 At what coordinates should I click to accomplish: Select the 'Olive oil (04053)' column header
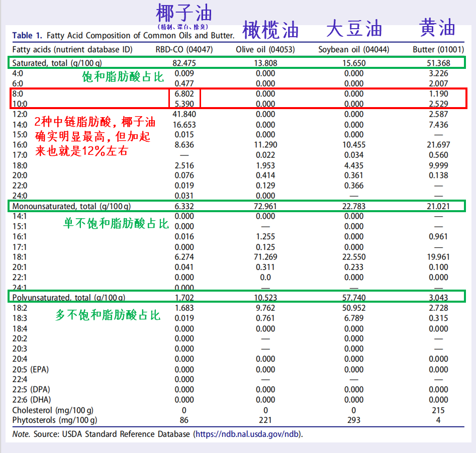tap(265, 49)
